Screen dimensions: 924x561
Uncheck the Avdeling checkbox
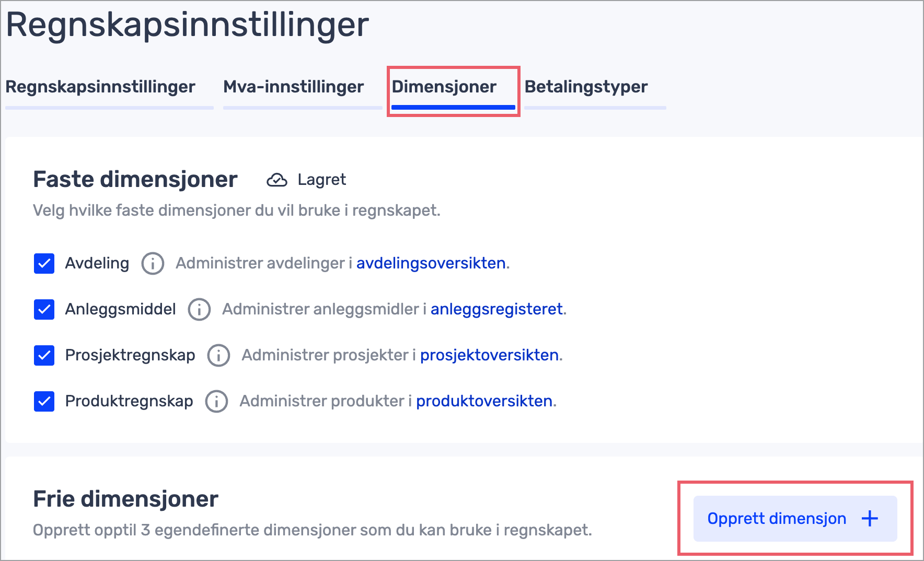[x=44, y=263]
